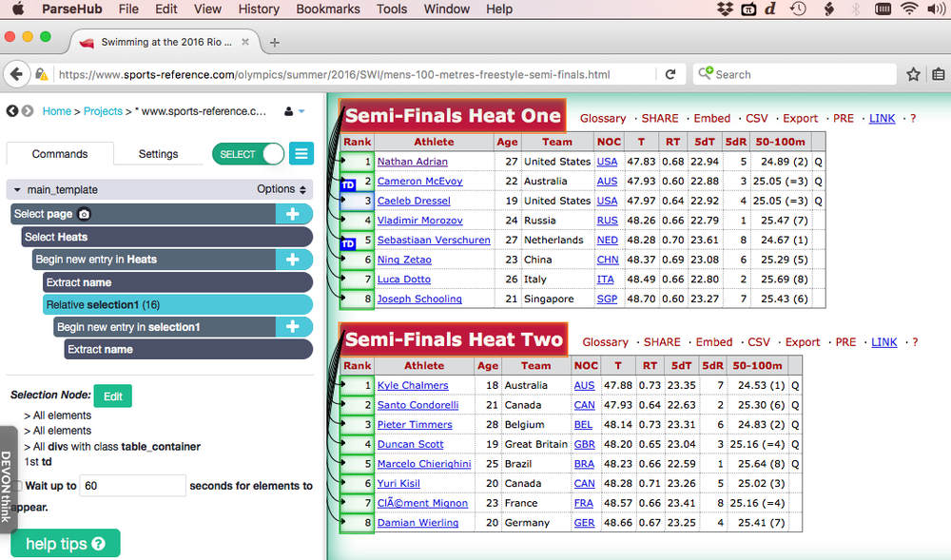Switch to the Settings tab
951x560 pixels.
[158, 153]
